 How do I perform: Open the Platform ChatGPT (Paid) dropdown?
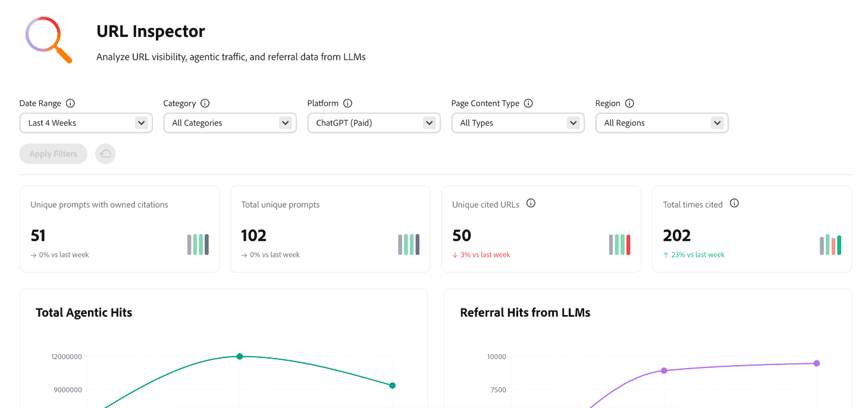coord(374,123)
